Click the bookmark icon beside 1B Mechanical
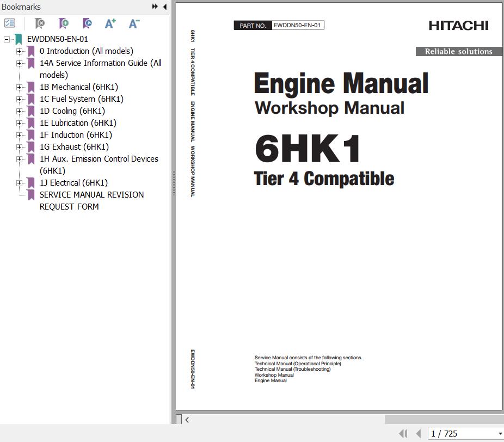 point(31,87)
